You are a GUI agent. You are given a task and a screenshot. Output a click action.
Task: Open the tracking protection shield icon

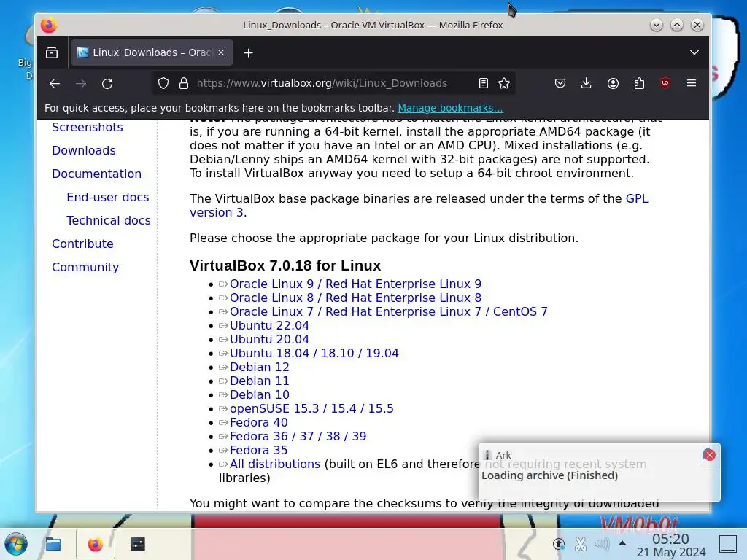tap(163, 83)
